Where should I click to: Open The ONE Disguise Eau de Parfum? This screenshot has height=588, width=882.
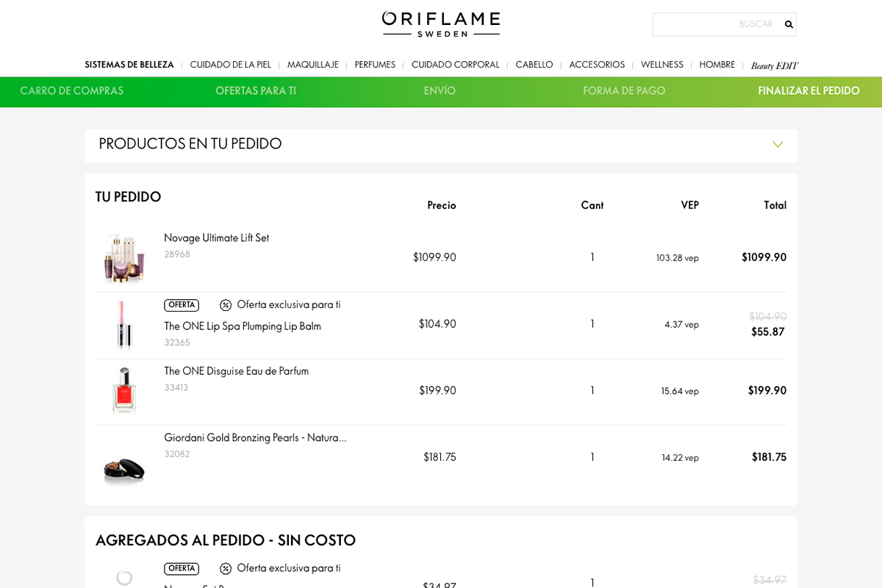point(236,371)
